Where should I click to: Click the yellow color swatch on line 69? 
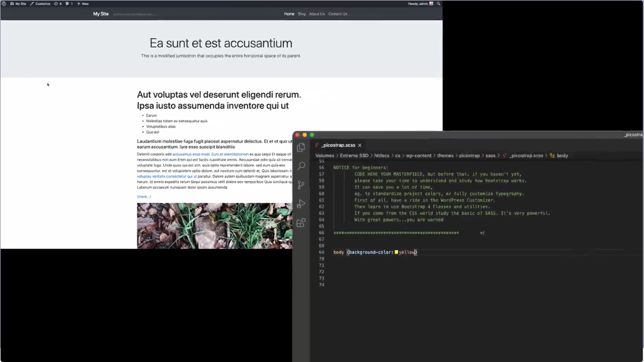(x=396, y=253)
